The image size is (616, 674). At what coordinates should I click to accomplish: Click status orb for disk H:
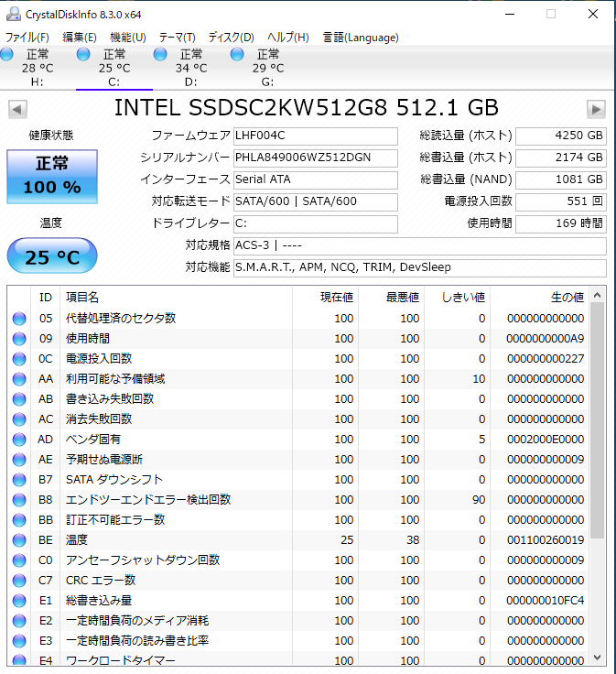7,56
